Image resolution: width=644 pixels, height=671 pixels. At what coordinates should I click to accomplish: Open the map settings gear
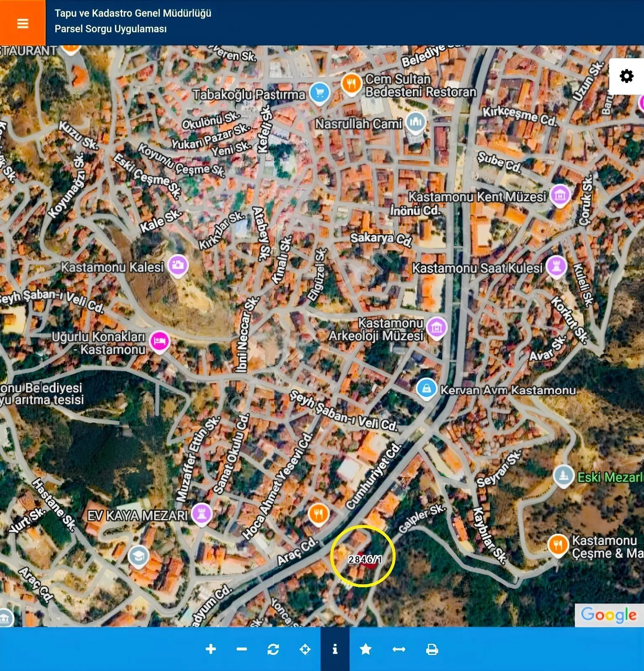tap(626, 76)
